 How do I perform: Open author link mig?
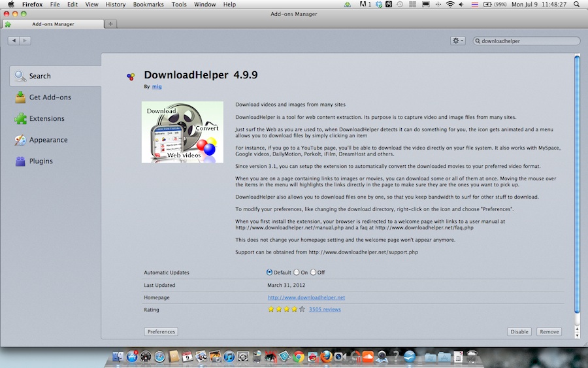click(157, 87)
